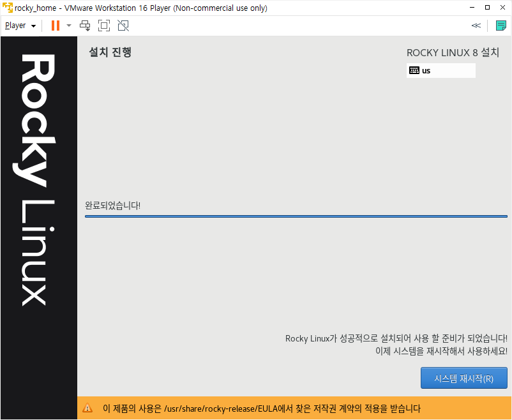Image resolution: width=512 pixels, height=420 pixels.
Task: Open the VMware notes/message icon
Action: click(501, 26)
